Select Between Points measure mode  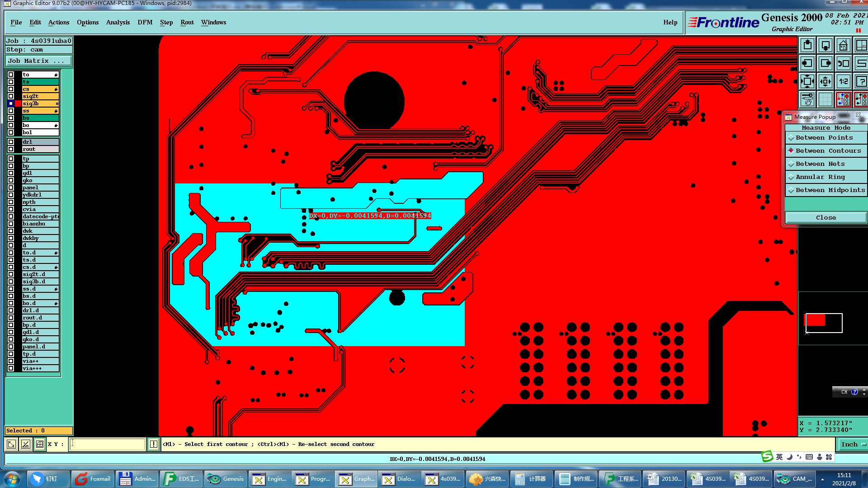click(x=824, y=138)
